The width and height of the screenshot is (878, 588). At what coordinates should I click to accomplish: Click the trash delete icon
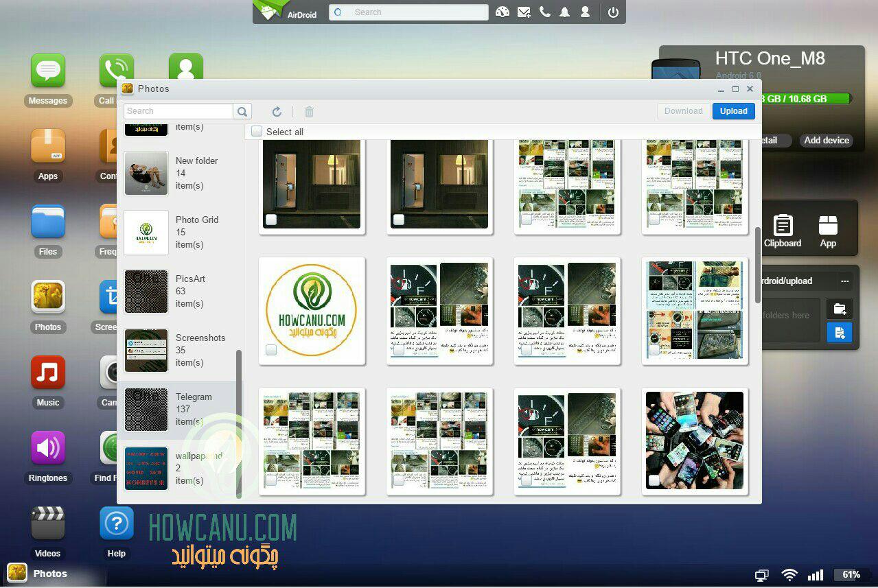[310, 111]
